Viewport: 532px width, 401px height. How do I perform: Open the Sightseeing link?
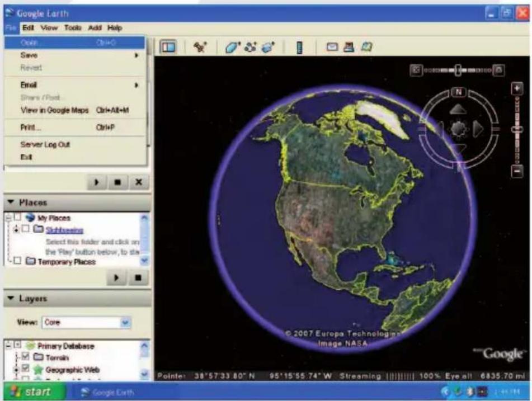tap(64, 230)
